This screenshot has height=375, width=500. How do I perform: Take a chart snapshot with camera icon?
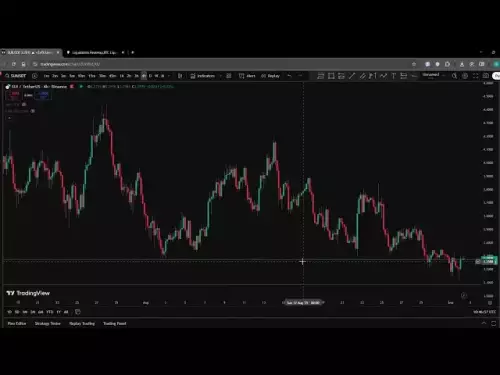[486, 76]
